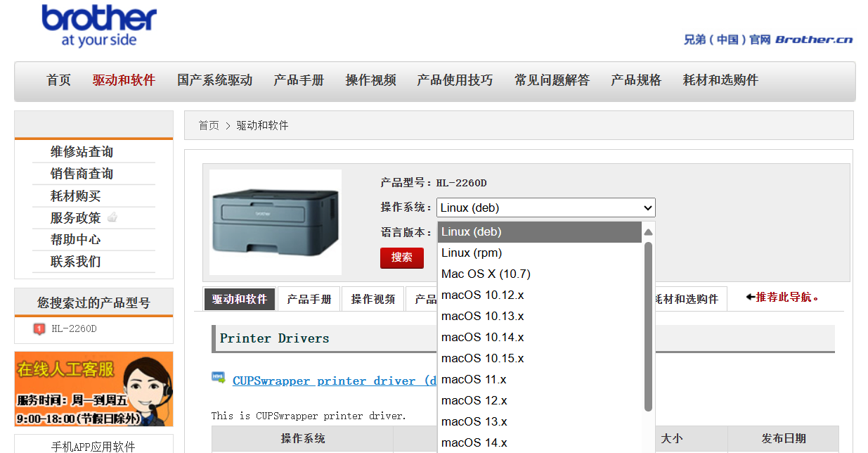Choose Mac OS X (10.7) option
Image resolution: width=868 pixels, height=453 pixels.
click(x=540, y=274)
